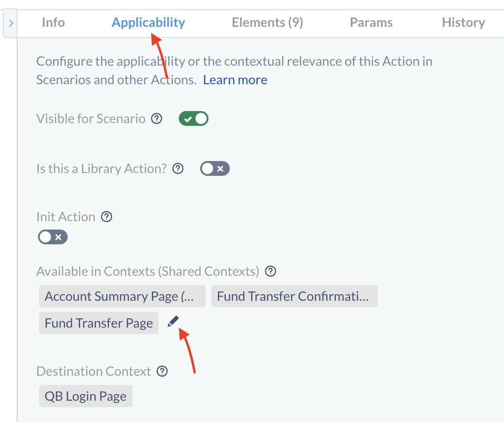Open the History tab
The width and height of the screenshot is (504, 422).
(x=463, y=23)
